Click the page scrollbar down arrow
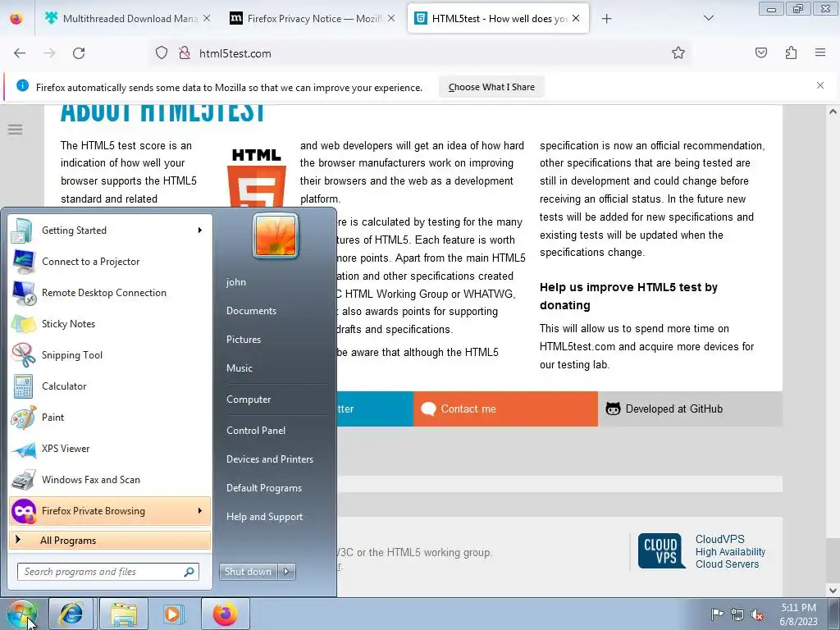Image resolution: width=840 pixels, height=630 pixels. [833, 590]
